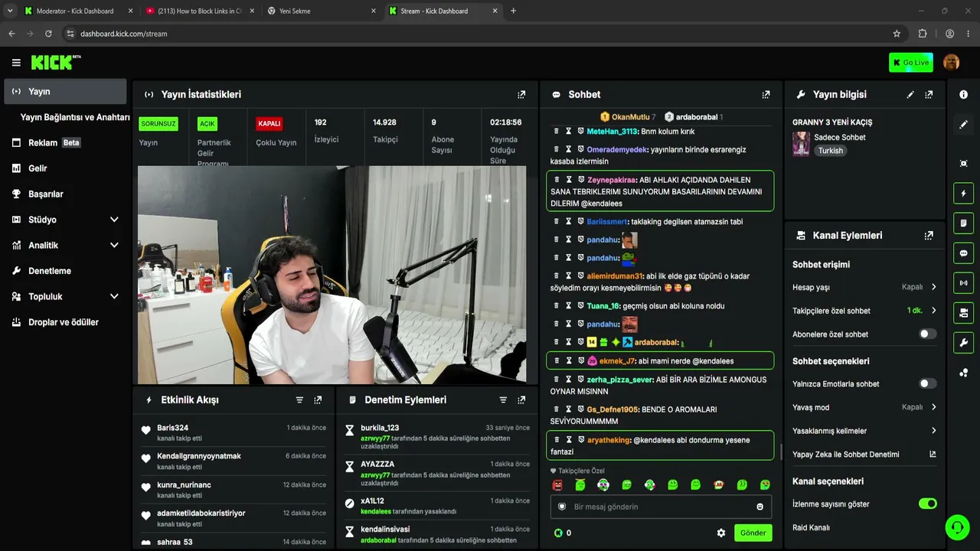
Task: Open Gelir in the sidebar
Action: 65,168
